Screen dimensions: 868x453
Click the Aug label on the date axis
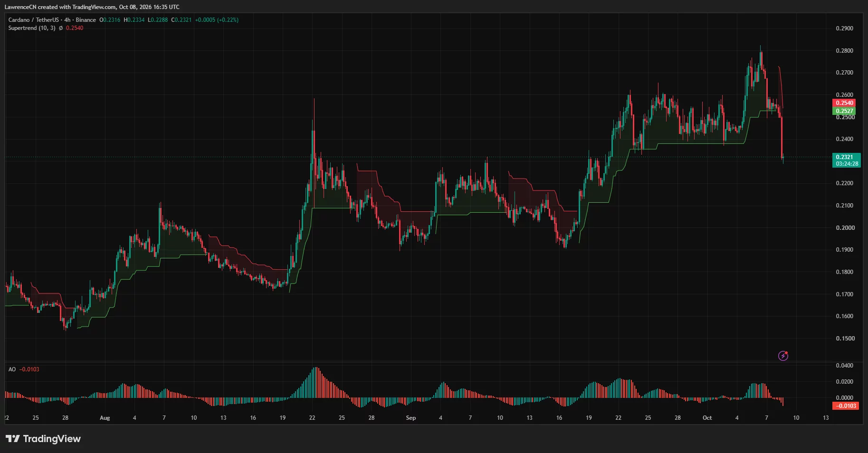105,418
